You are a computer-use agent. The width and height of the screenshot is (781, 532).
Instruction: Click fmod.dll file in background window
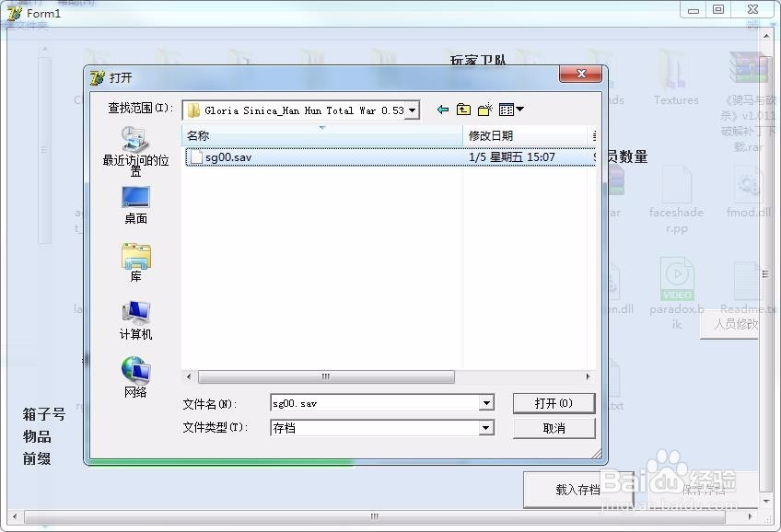pyautogui.click(x=748, y=193)
